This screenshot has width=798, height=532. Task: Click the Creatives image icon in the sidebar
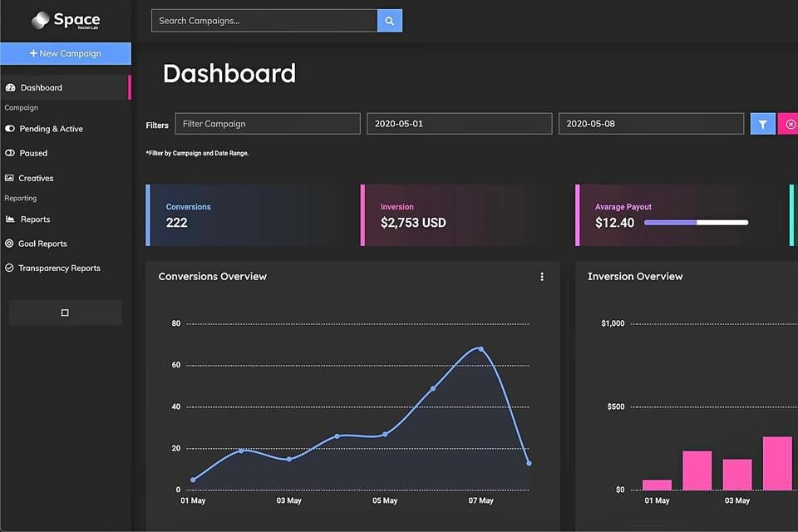[10, 178]
